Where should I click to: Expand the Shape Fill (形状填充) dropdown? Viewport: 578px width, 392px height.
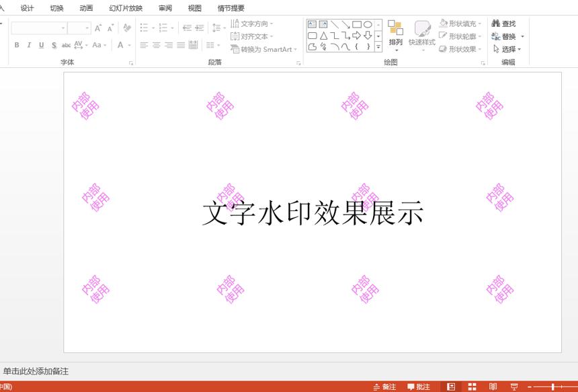480,24
